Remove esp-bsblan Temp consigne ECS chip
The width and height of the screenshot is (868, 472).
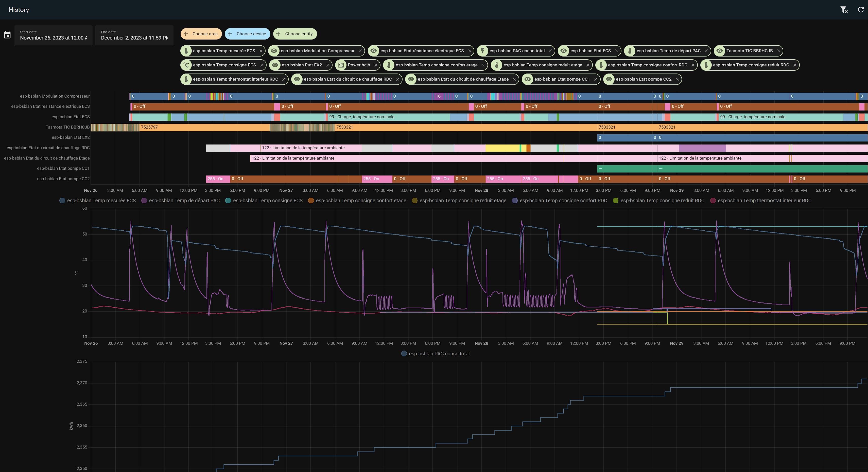(x=262, y=65)
